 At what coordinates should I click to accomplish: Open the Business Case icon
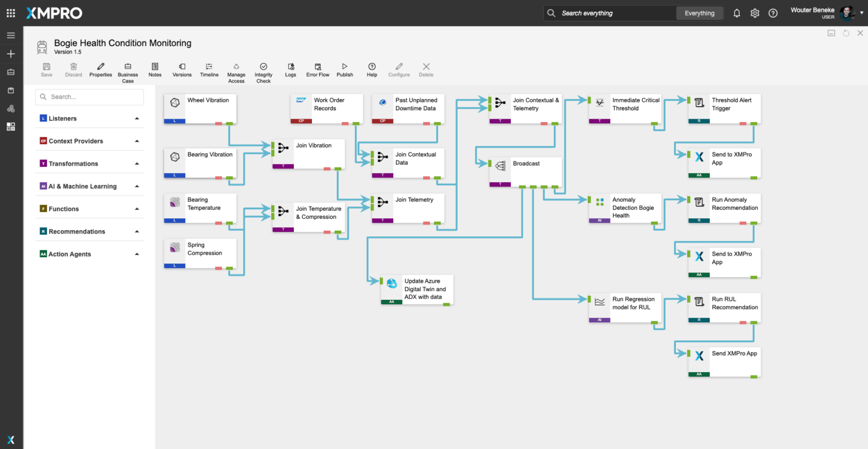pyautogui.click(x=128, y=67)
